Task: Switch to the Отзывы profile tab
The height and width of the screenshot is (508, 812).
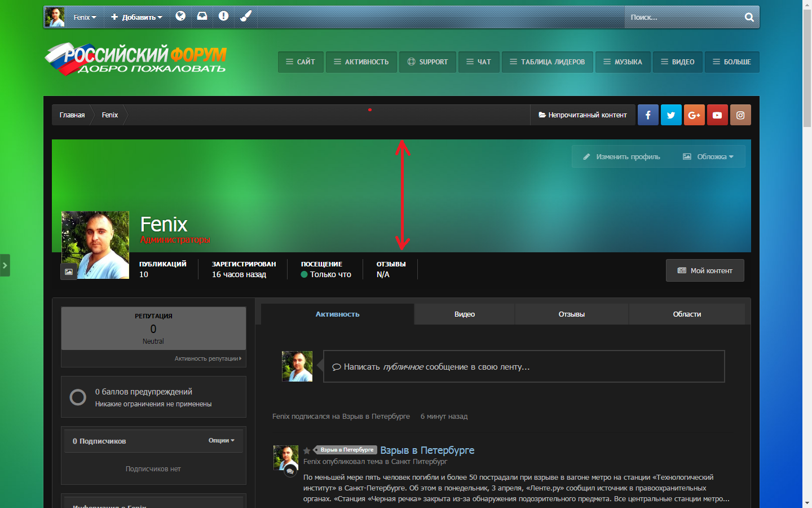Action: coord(572,314)
